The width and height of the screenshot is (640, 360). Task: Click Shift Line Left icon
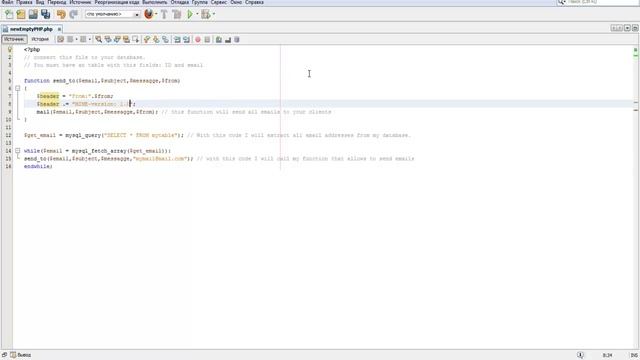(177, 40)
